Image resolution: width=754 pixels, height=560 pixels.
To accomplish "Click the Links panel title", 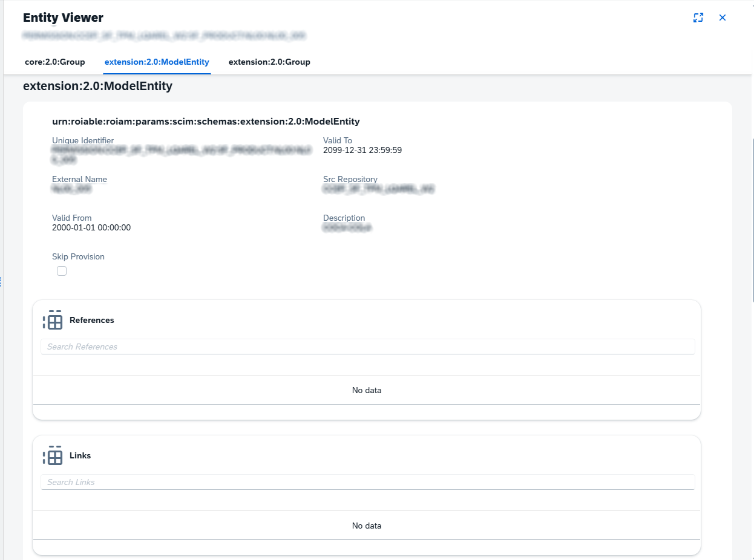I will pos(80,455).
